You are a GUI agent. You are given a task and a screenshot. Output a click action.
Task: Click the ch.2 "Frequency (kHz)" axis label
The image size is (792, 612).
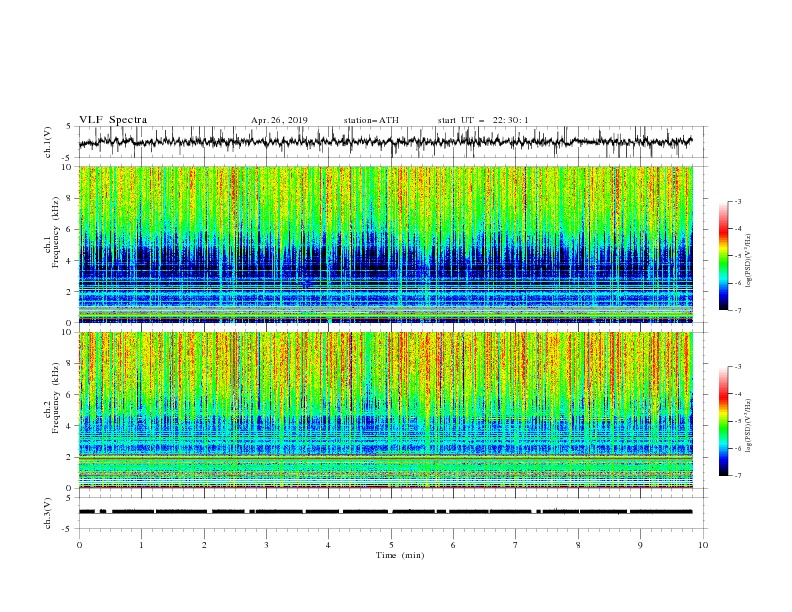click(x=56, y=396)
